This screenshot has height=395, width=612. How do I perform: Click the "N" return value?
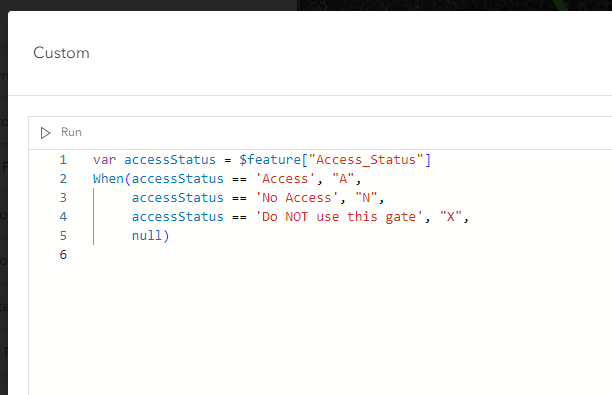(366, 198)
